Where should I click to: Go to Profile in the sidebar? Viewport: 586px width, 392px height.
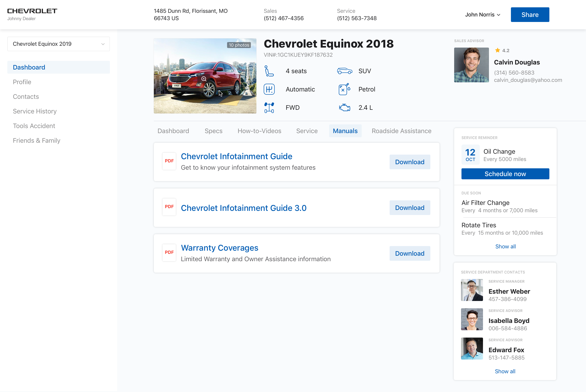pyautogui.click(x=22, y=82)
